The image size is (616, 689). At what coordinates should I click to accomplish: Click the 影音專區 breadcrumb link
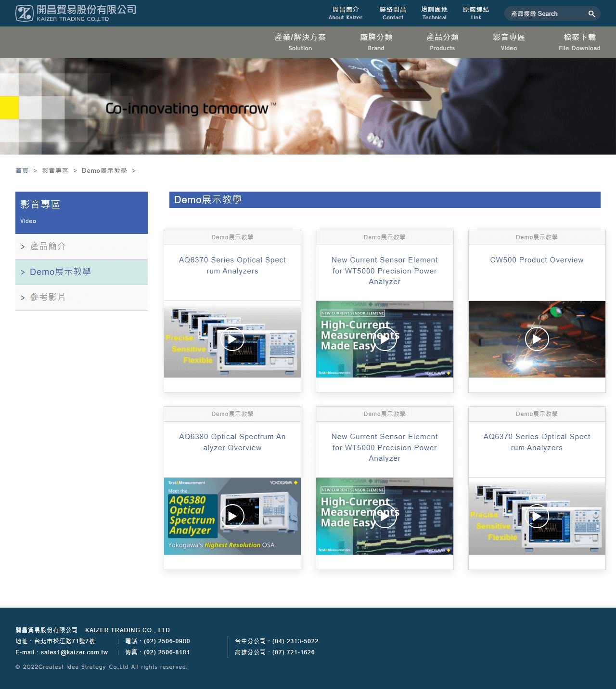pos(55,171)
